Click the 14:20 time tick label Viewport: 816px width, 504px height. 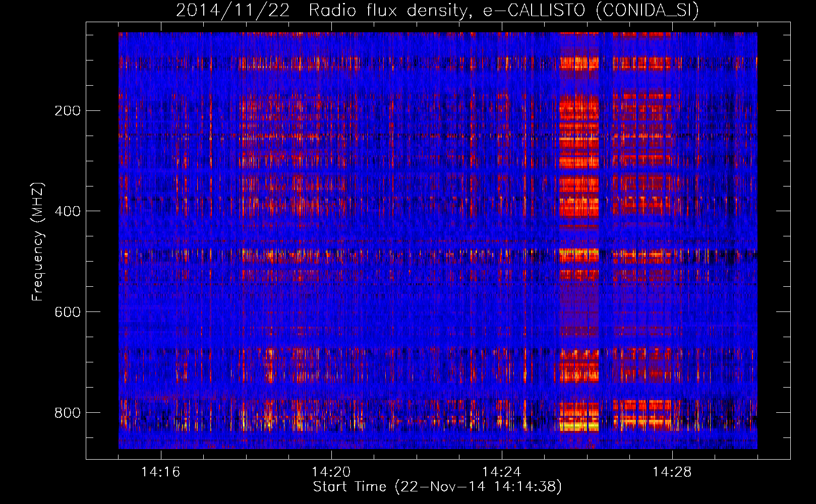pyautogui.click(x=331, y=472)
